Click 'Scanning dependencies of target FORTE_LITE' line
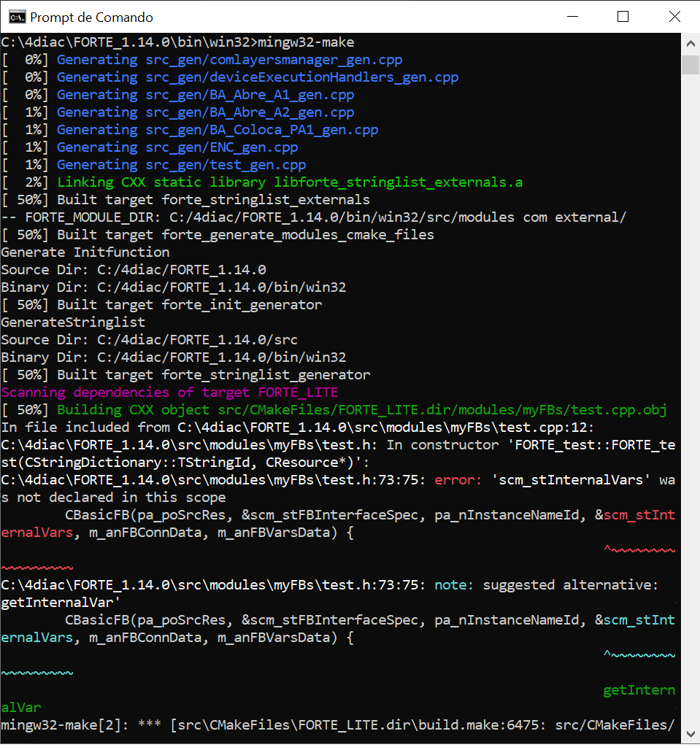Viewport: 700px width, 750px height. tap(169, 393)
